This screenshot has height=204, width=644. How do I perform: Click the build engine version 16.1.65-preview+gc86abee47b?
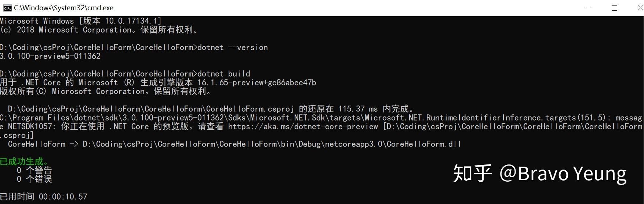256,83
